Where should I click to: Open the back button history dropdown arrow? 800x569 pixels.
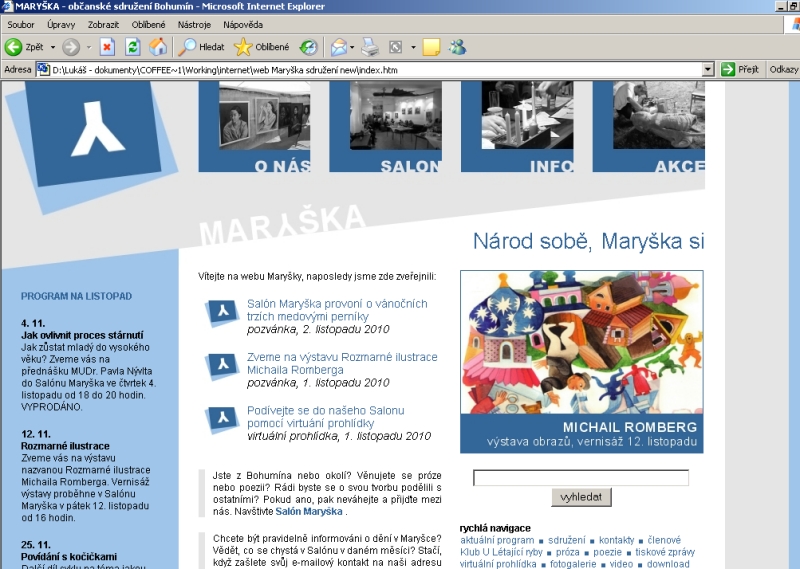coord(53,47)
